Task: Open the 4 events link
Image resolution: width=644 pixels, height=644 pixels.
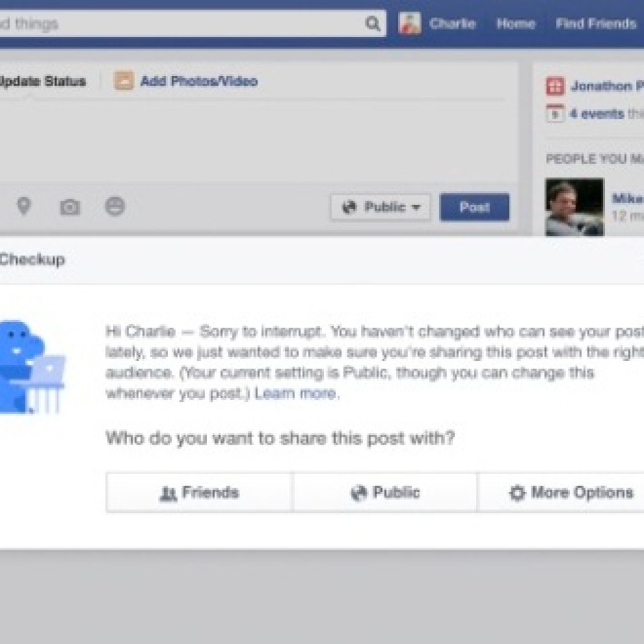Action: [x=597, y=113]
